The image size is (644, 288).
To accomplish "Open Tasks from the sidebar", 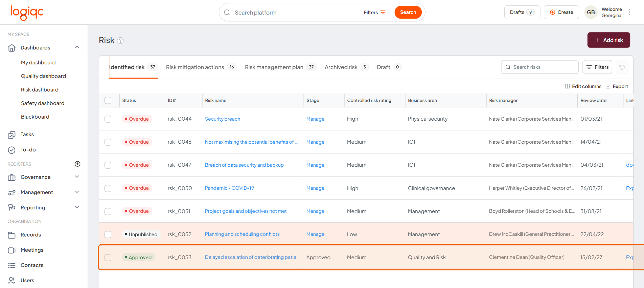I will [27, 135].
